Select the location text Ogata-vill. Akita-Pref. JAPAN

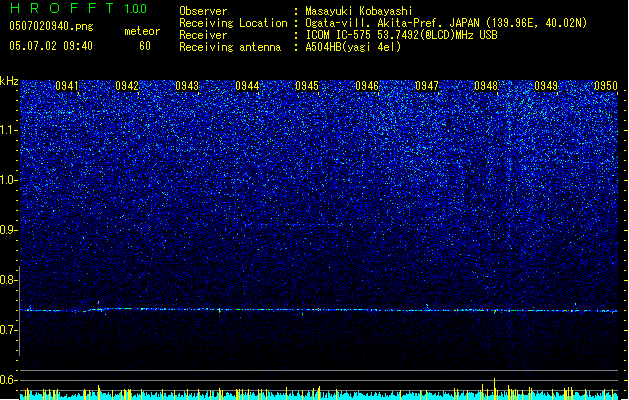click(392, 23)
